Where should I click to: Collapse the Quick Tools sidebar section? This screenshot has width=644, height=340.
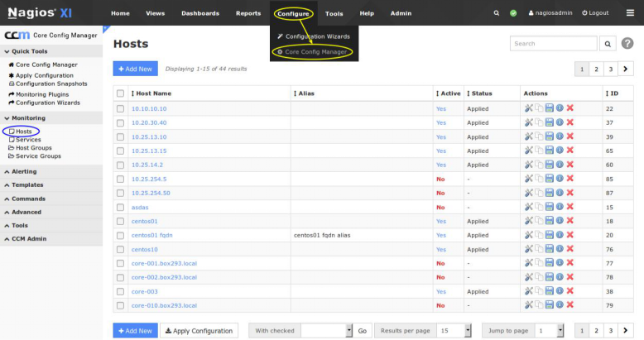pos(51,51)
